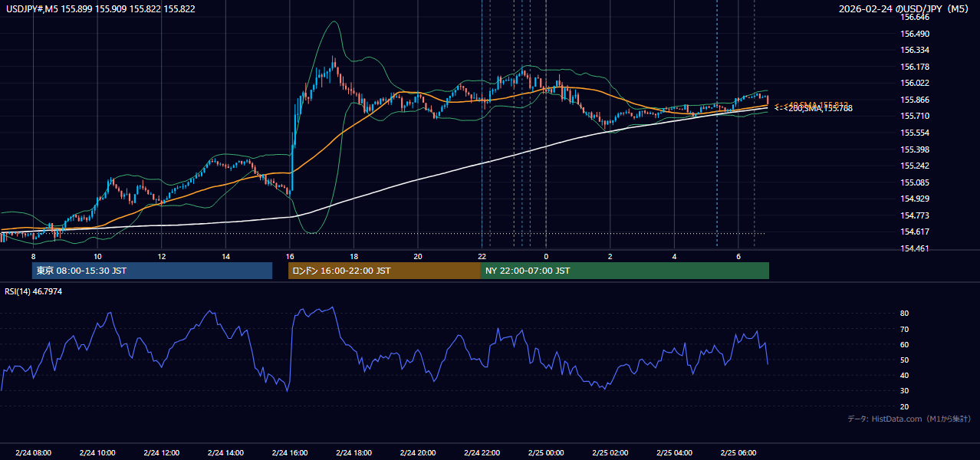The height and width of the screenshot is (460, 980).
Task: Click RSI scale value 50
Action: pyautogui.click(x=905, y=360)
